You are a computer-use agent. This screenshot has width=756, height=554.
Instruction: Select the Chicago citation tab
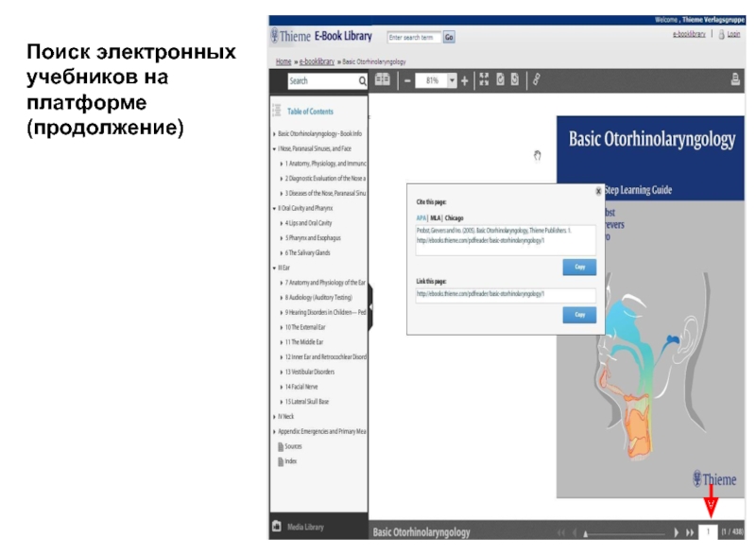point(454,218)
